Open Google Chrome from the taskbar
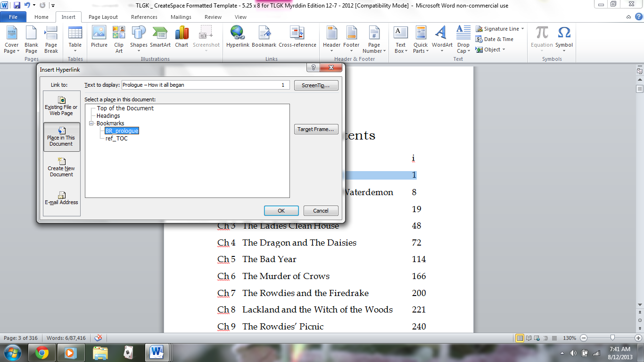This screenshot has height=362, width=644. tap(41, 353)
